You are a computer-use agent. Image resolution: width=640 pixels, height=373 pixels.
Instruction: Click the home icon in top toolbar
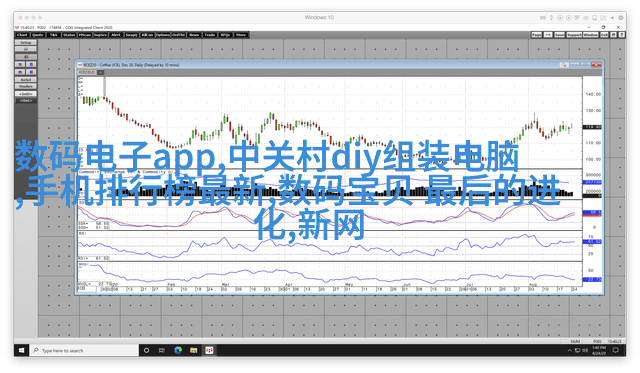coord(612,35)
